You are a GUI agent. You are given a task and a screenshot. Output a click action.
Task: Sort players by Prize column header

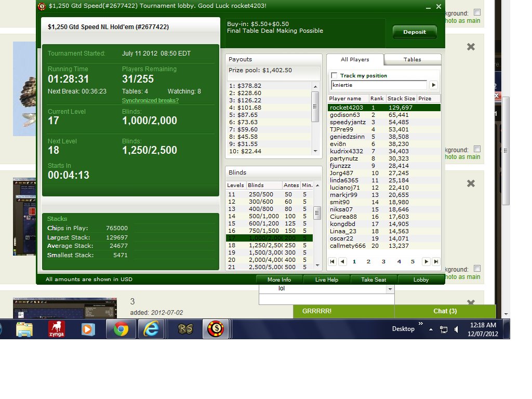pos(428,98)
